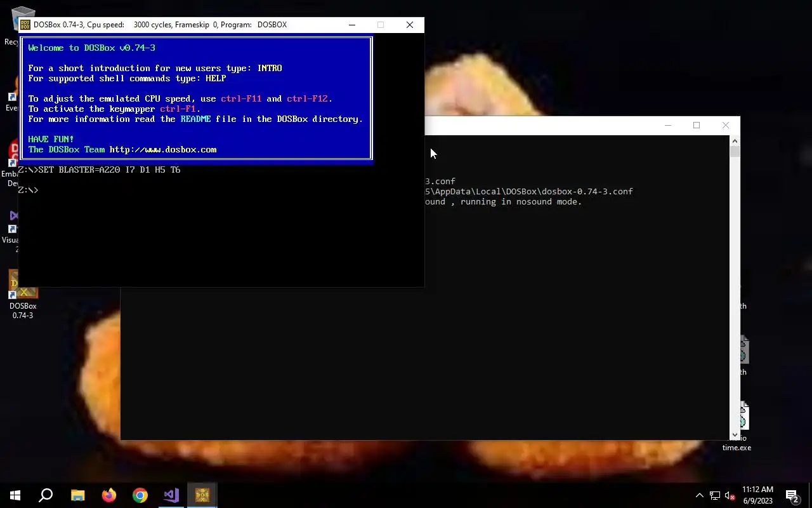The width and height of the screenshot is (812, 508).
Task: Minimize the DOSBox window
Action: pos(352,25)
